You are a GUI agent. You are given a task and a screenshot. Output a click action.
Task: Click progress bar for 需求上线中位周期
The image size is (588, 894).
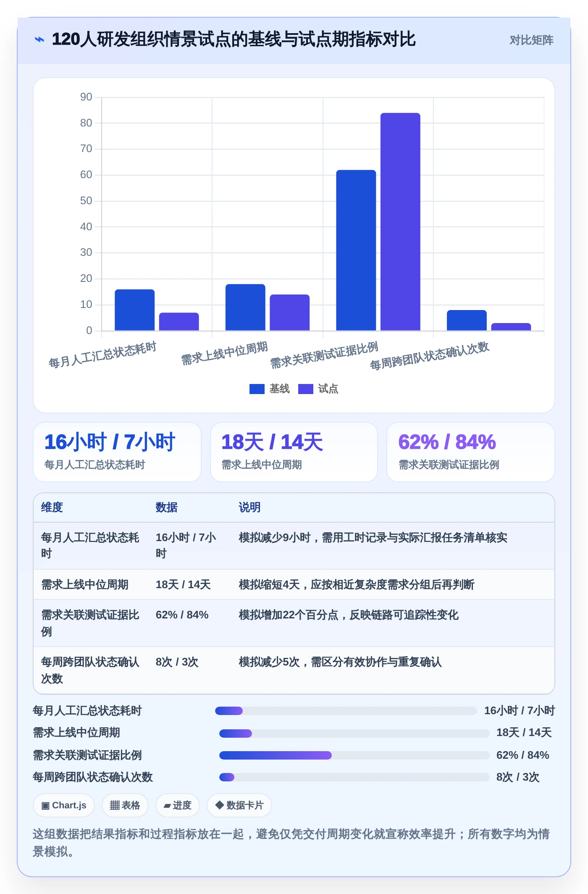(354, 734)
